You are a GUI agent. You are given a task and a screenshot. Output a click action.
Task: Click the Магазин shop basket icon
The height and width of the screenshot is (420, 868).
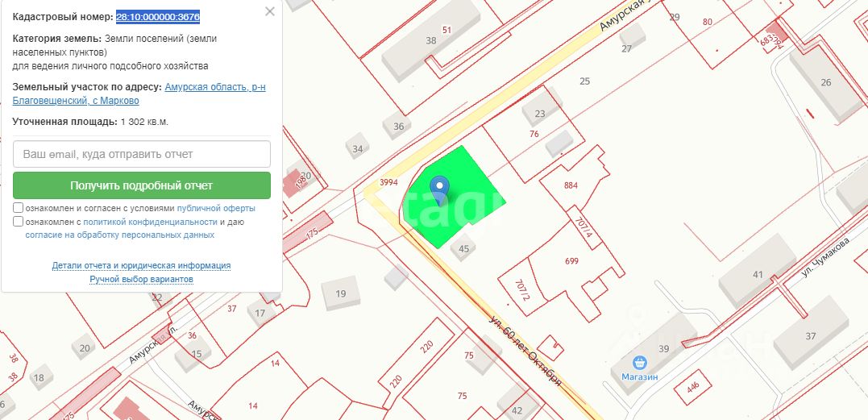(640, 363)
